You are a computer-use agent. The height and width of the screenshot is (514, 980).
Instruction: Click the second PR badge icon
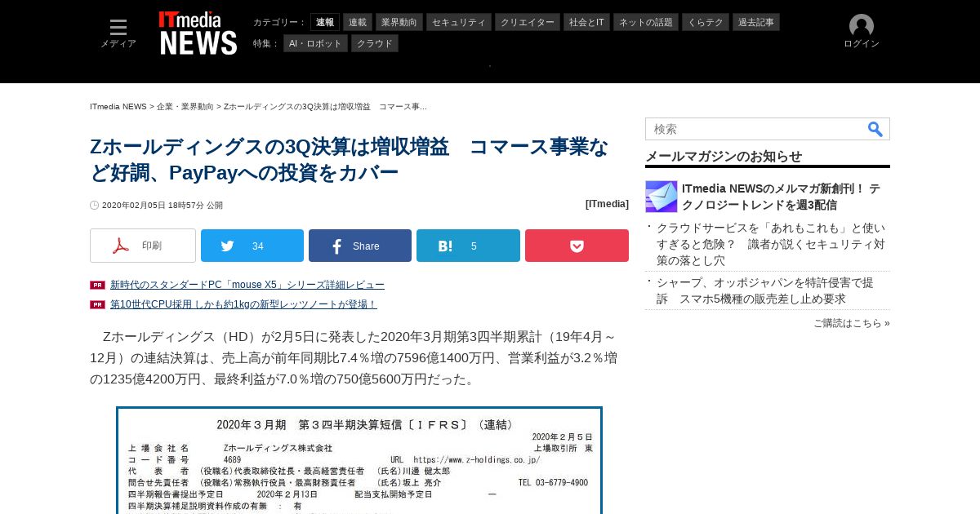97,304
